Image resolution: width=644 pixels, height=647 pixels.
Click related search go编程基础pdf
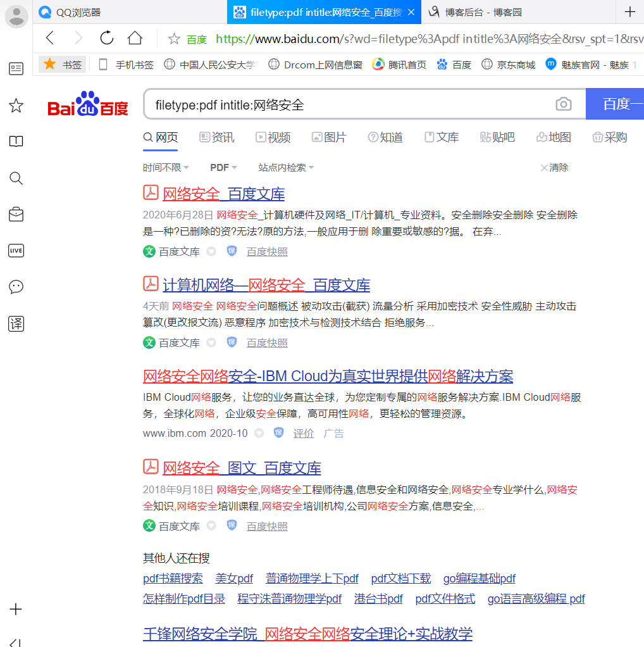click(479, 578)
